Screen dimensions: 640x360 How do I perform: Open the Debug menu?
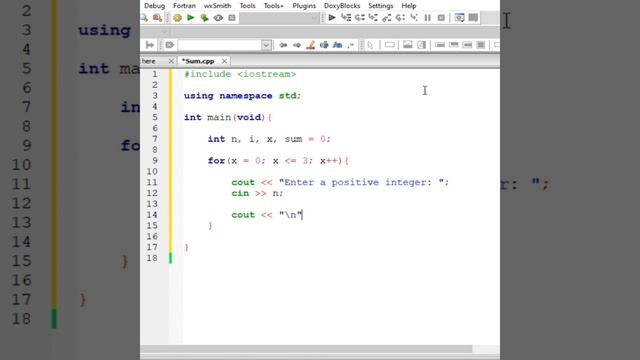click(x=154, y=6)
